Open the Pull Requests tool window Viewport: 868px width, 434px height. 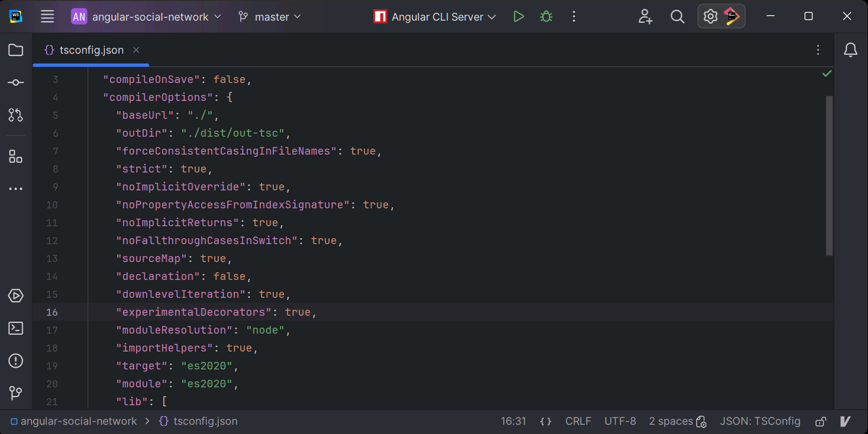(x=16, y=115)
